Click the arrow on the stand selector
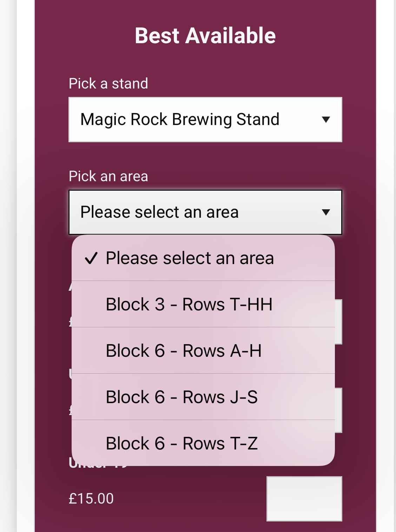The image size is (396, 532). (x=326, y=120)
